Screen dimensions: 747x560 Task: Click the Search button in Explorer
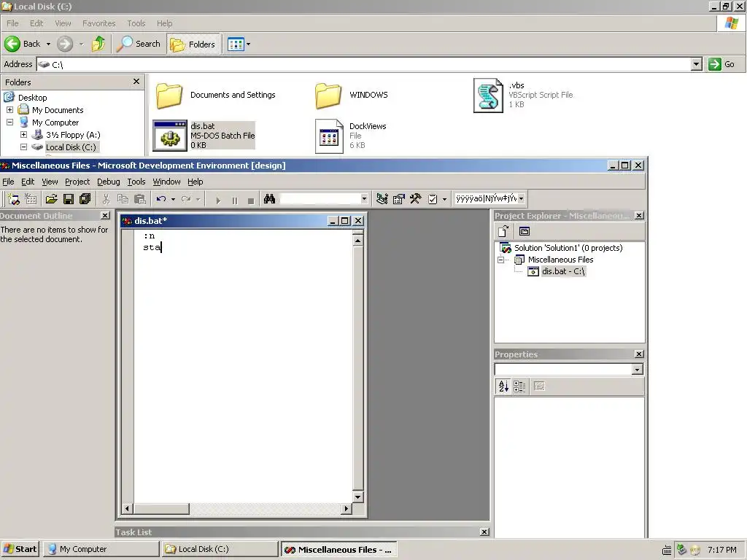tap(139, 44)
